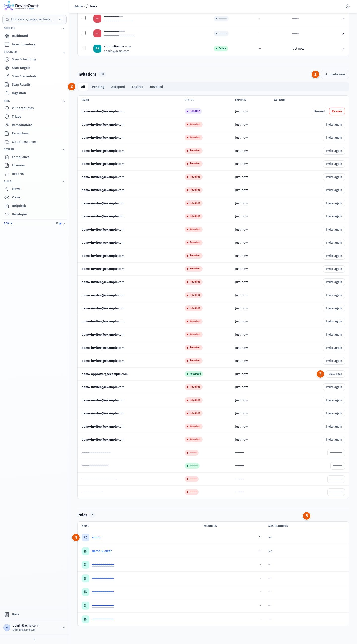Click the demo-approver@example.com email

104,374
